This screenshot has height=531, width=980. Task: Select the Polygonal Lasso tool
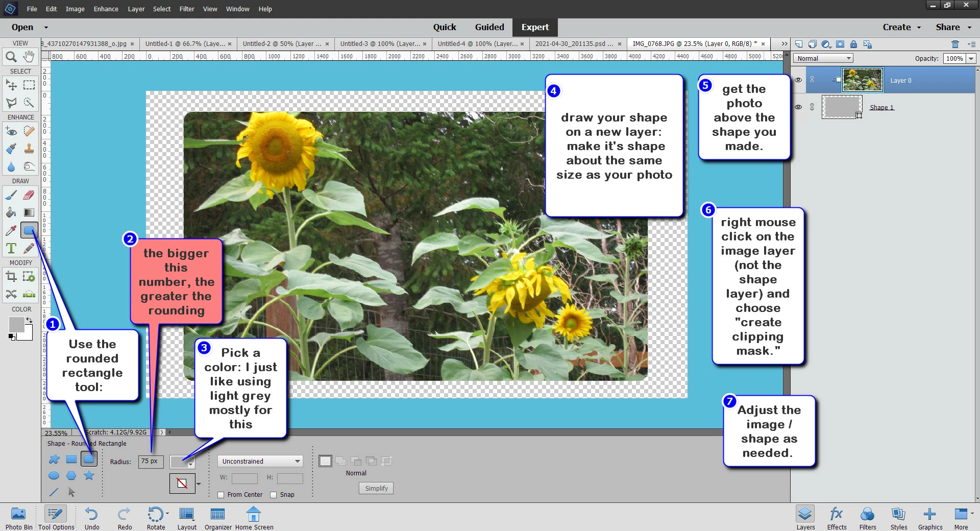[11, 103]
